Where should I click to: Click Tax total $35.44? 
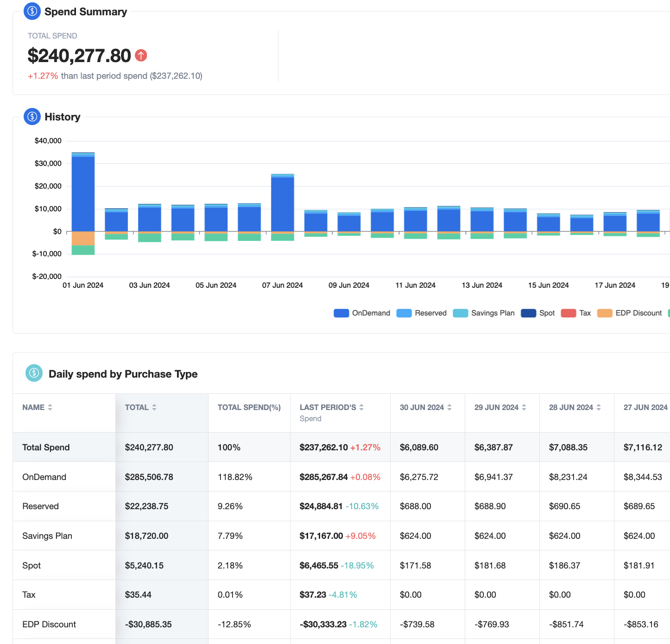coord(138,595)
